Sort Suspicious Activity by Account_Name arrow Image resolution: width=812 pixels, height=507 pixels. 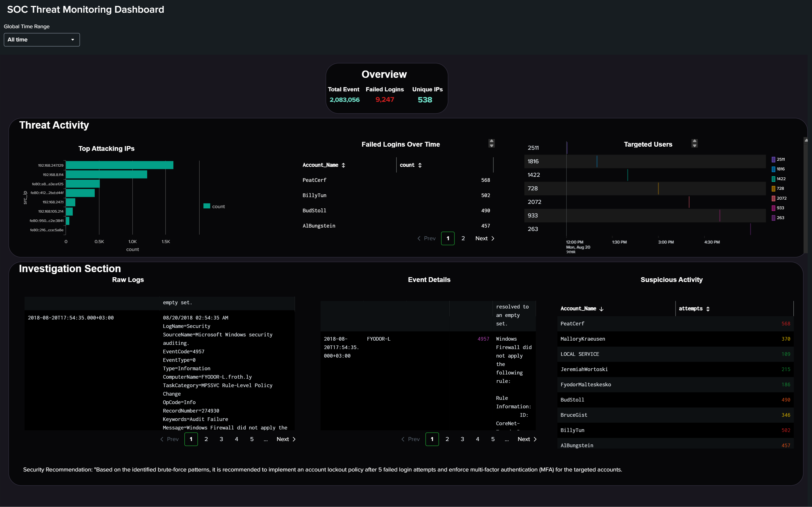[x=601, y=309]
